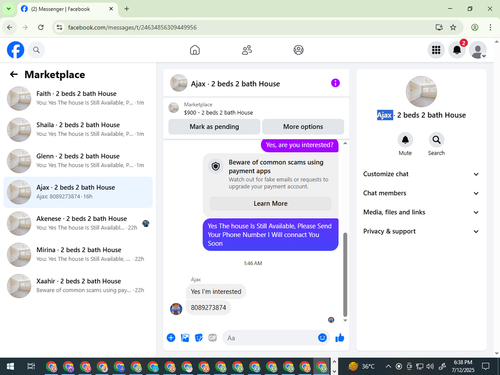
Task: Open the emoji picker in message box
Action: coord(322,338)
